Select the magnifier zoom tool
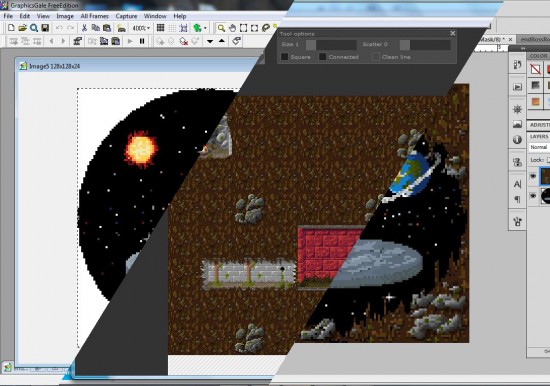 coord(221,28)
